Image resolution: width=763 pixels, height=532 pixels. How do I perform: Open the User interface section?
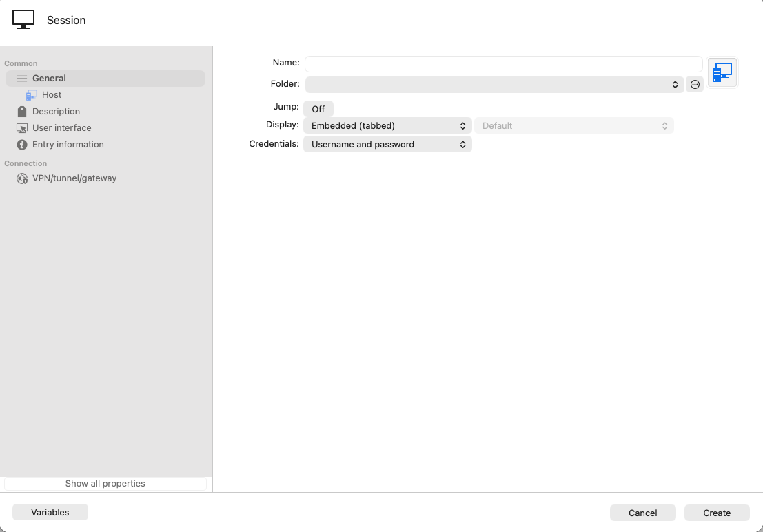pos(105,128)
